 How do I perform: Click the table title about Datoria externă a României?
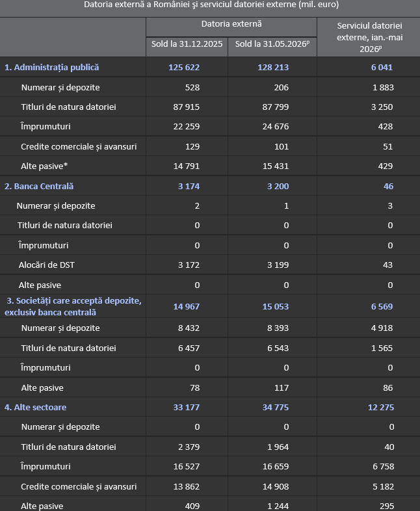211,5
